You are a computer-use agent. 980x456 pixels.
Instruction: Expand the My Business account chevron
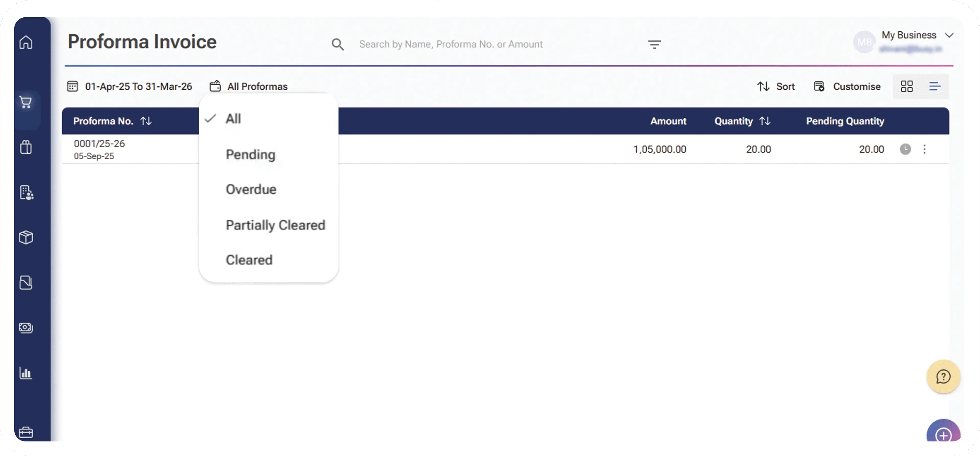pyautogui.click(x=949, y=35)
